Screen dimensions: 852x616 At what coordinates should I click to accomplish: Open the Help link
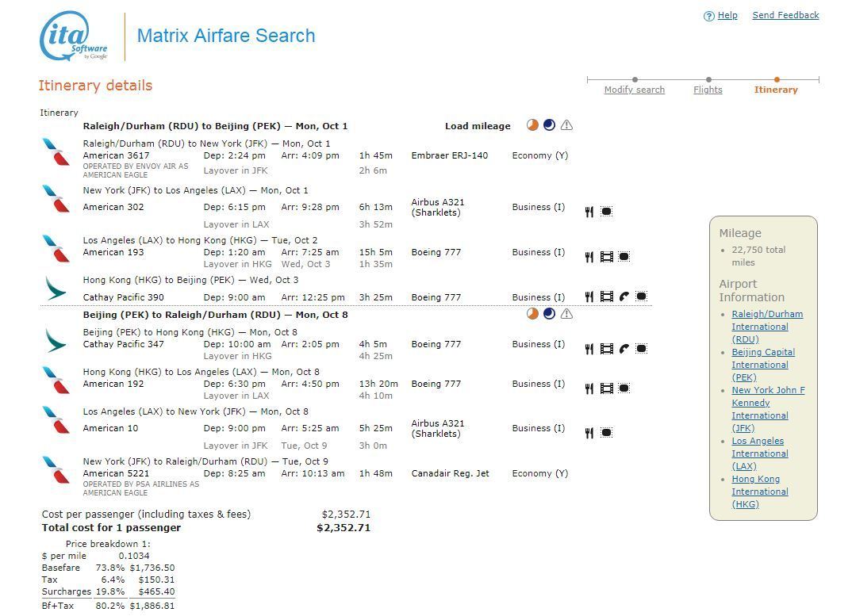pos(727,15)
